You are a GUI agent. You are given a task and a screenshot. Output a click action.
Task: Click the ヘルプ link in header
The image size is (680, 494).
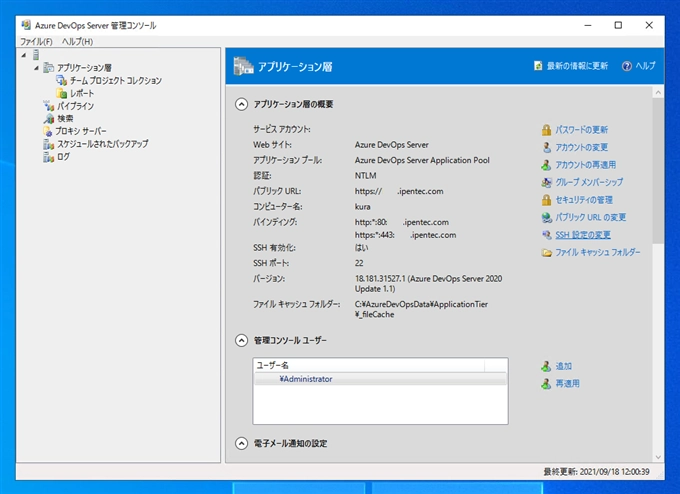coord(645,66)
